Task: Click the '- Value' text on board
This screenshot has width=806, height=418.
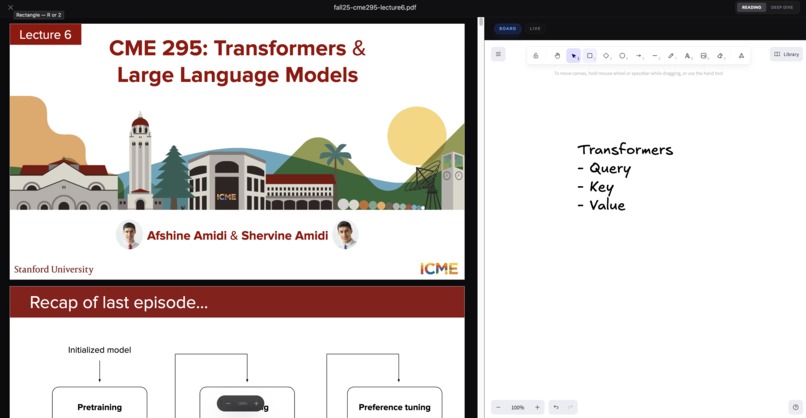Action: coord(601,205)
